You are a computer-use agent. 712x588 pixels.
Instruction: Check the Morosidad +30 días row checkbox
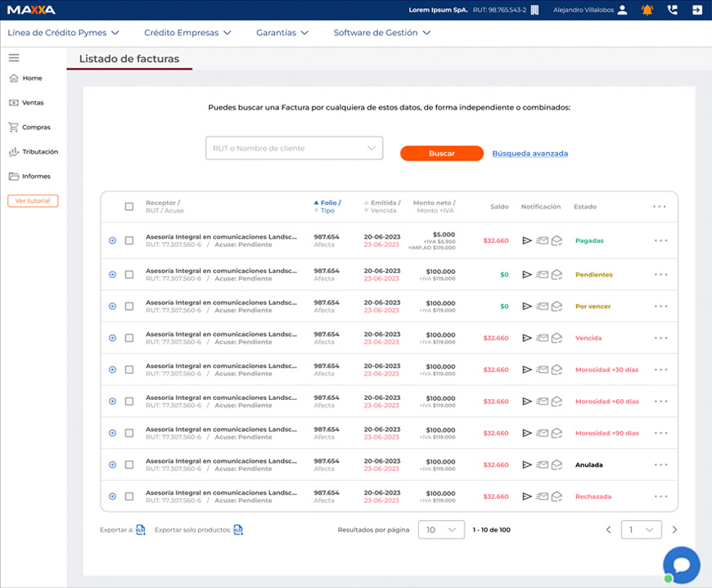129,370
